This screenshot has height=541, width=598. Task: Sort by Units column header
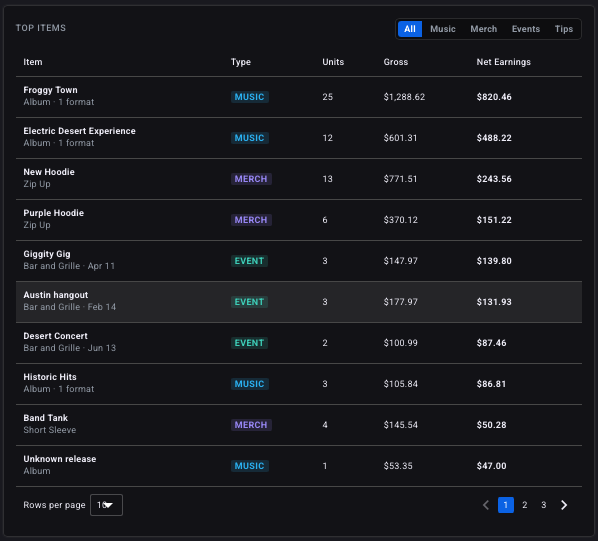click(333, 62)
